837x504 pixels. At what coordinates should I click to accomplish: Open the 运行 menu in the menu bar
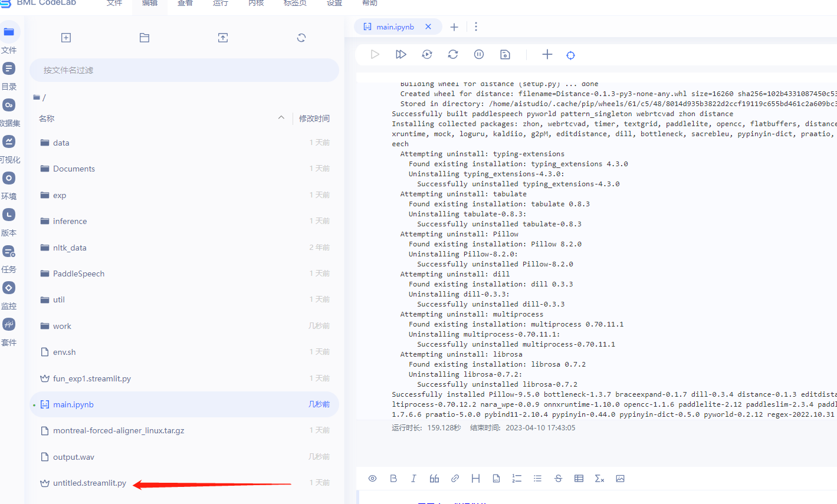point(221,3)
